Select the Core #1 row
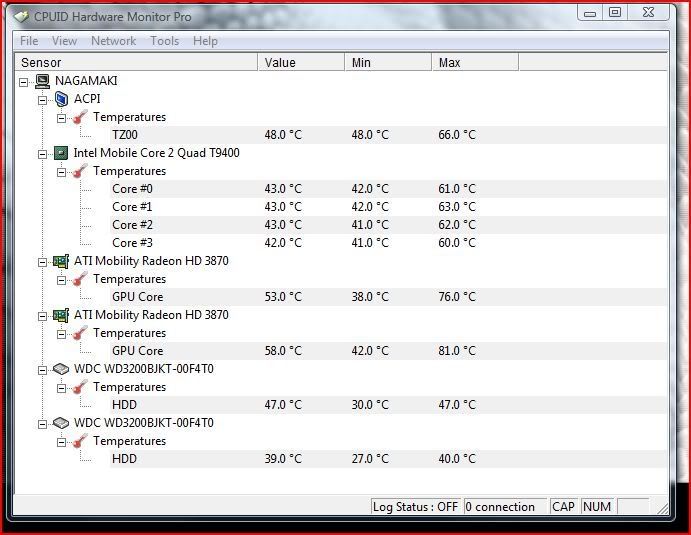The width and height of the screenshot is (691, 535). 388,207
